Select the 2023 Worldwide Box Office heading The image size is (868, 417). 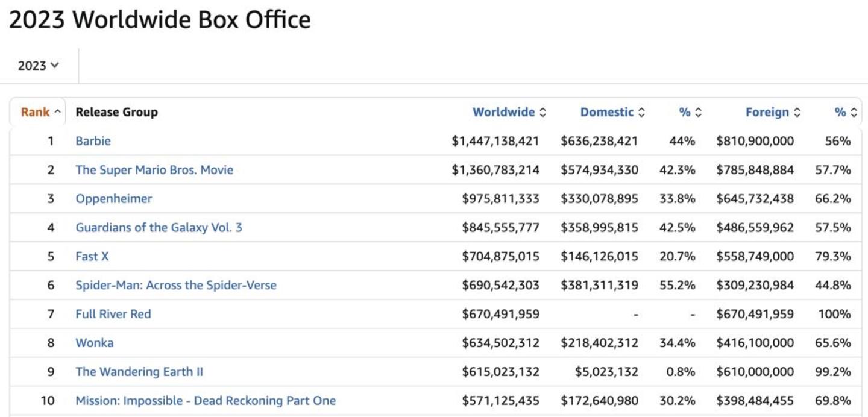(160, 20)
